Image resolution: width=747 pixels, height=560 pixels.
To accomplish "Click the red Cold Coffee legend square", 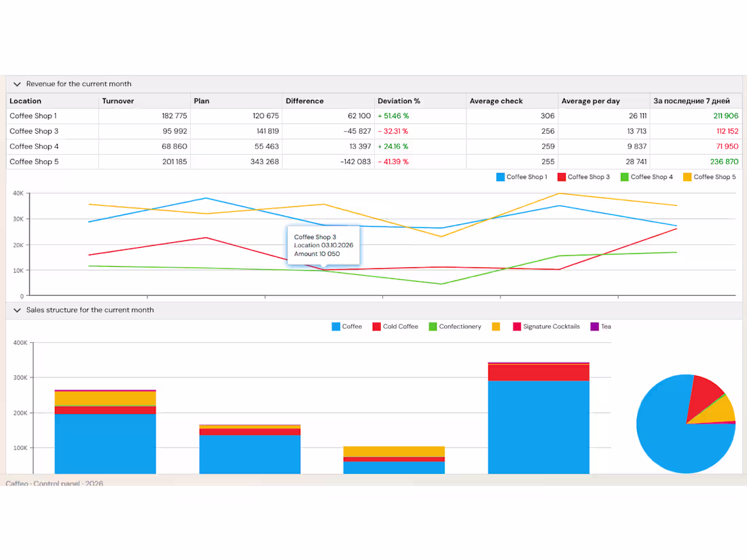I will 376,326.
